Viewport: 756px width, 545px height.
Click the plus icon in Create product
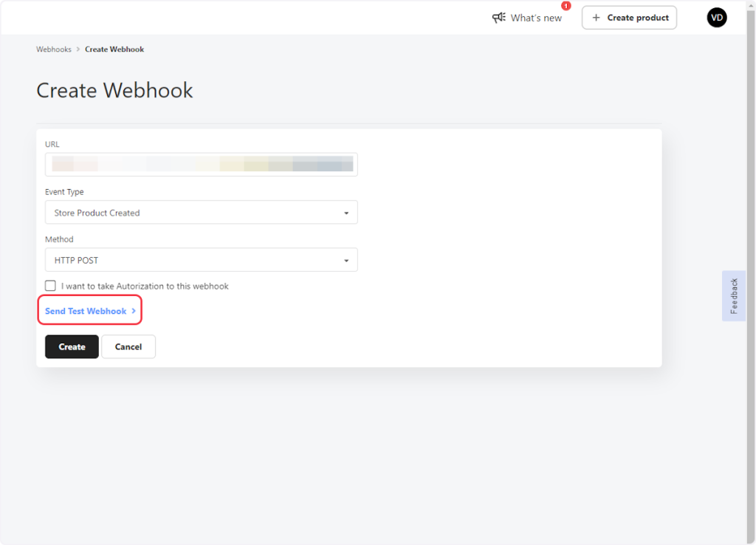coord(597,18)
